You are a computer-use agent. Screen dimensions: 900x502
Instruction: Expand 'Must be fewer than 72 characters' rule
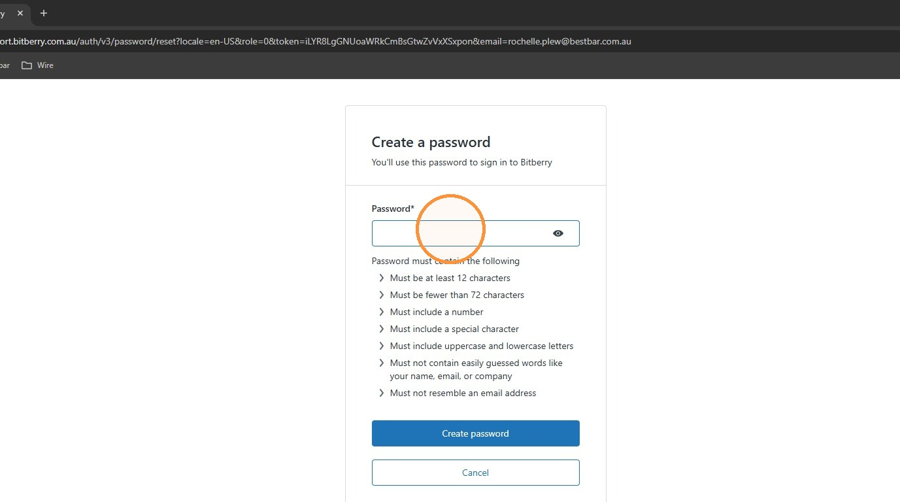pyautogui.click(x=381, y=295)
